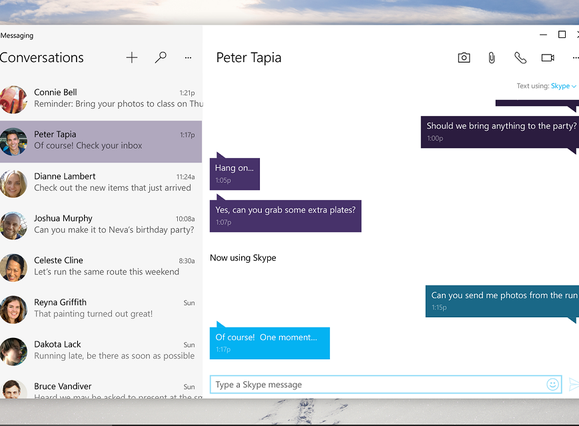579x426 pixels.
Task: Click Peter Tapia's avatar picture
Action: coord(13,142)
